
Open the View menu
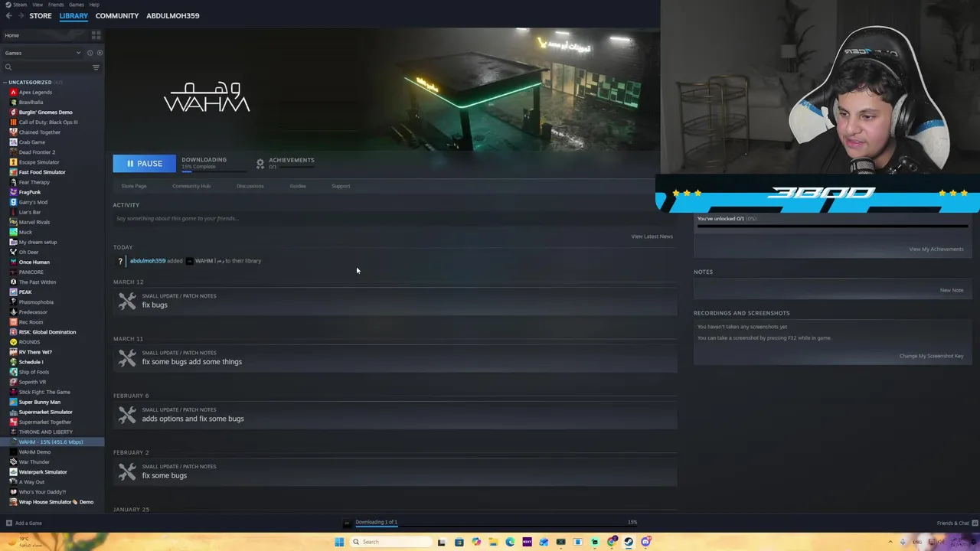tap(38, 5)
